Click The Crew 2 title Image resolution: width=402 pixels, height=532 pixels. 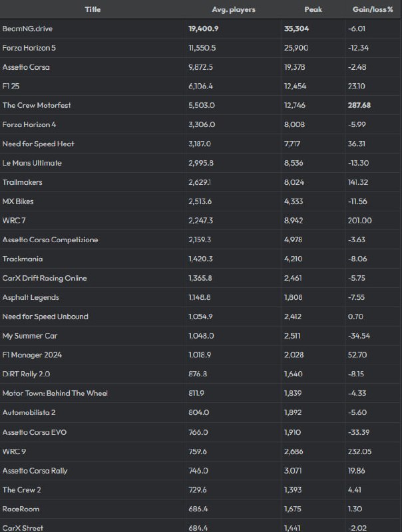coord(22,490)
